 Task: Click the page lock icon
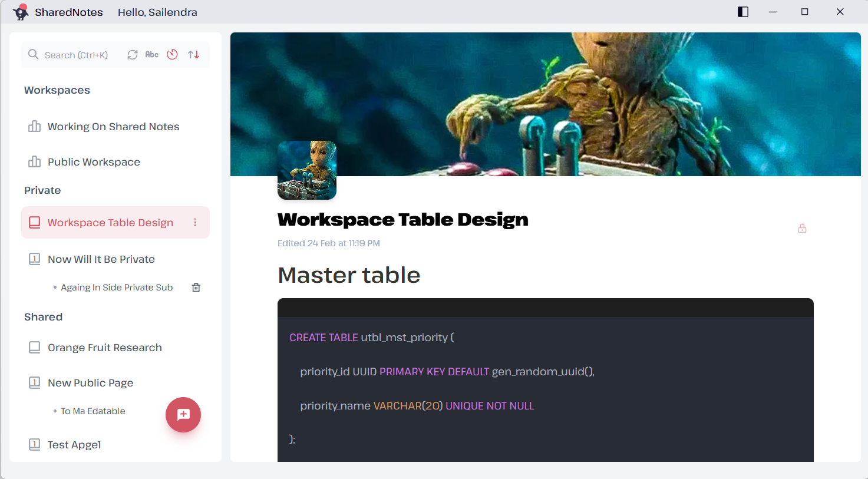click(802, 229)
